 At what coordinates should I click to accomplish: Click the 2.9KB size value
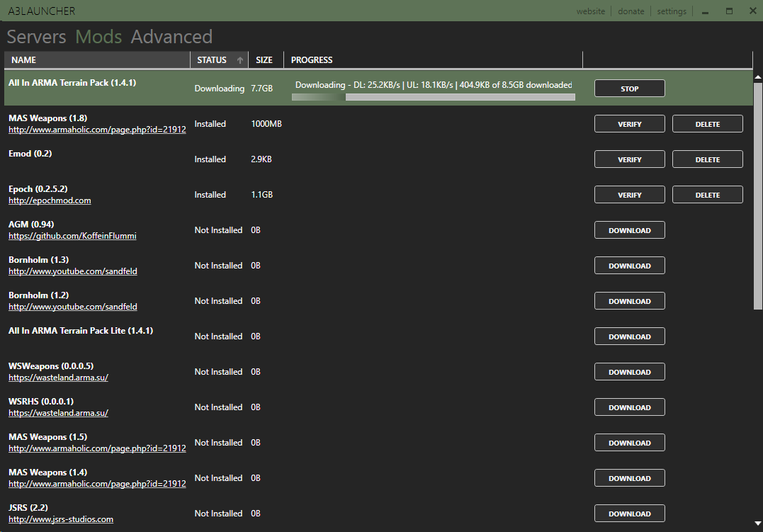tap(261, 159)
